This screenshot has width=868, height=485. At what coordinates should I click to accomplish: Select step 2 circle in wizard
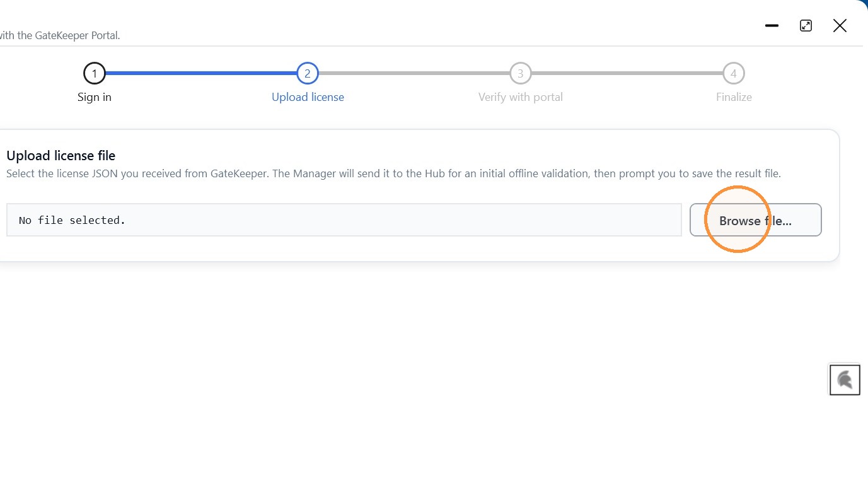(308, 74)
